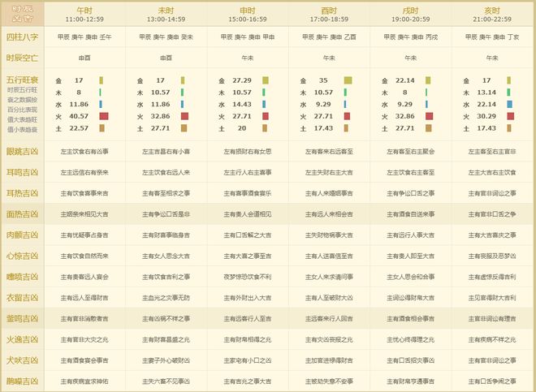The image size is (536, 392).
Task: Open the 耳鸣吉凶 row label
Action: click(22, 172)
